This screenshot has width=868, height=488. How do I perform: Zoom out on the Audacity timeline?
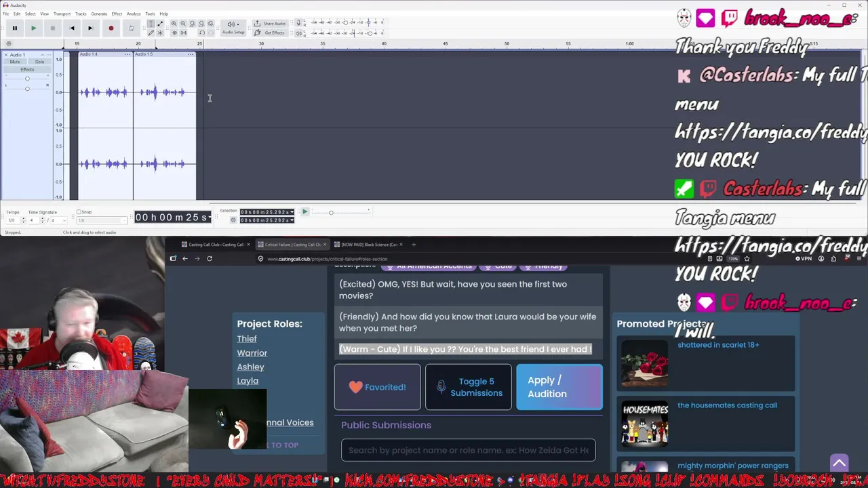[x=183, y=24]
